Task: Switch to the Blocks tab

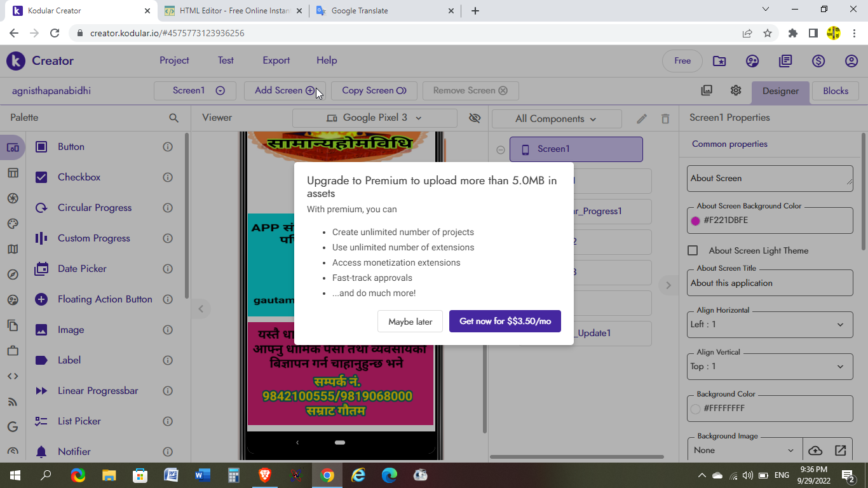Action: [x=836, y=91]
